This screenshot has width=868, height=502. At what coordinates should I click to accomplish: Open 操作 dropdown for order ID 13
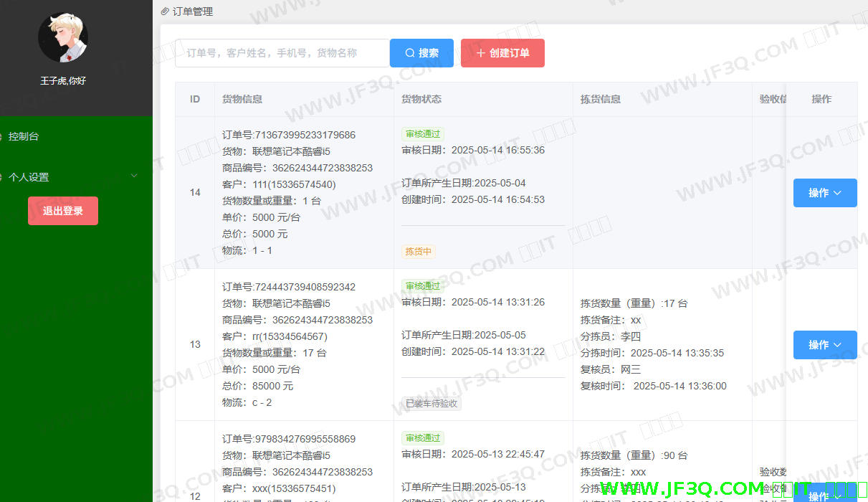824,345
